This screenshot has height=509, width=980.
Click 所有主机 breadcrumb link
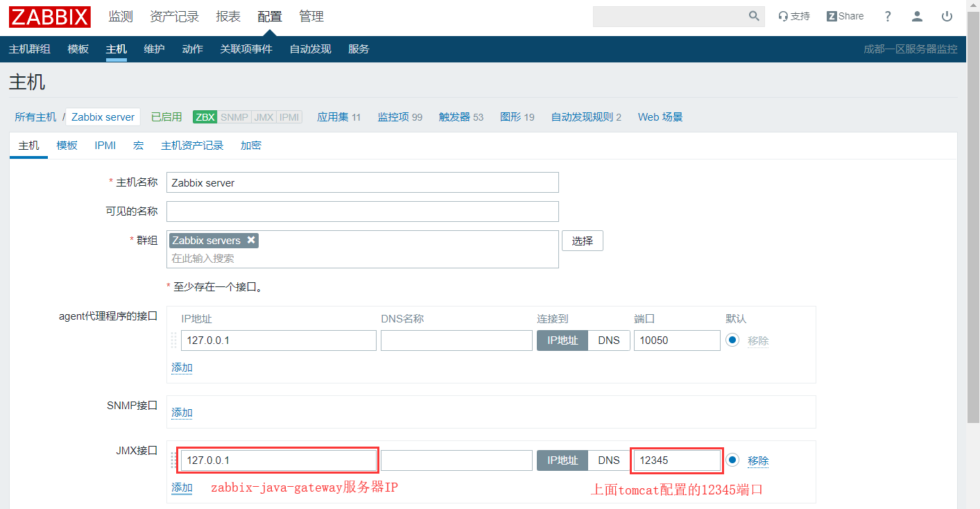pos(36,117)
